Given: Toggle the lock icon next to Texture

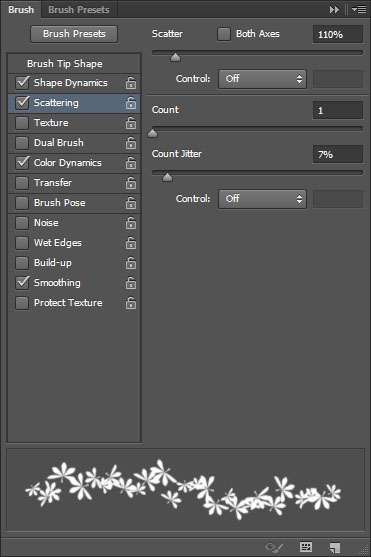Looking at the screenshot, I should click(x=131, y=123).
